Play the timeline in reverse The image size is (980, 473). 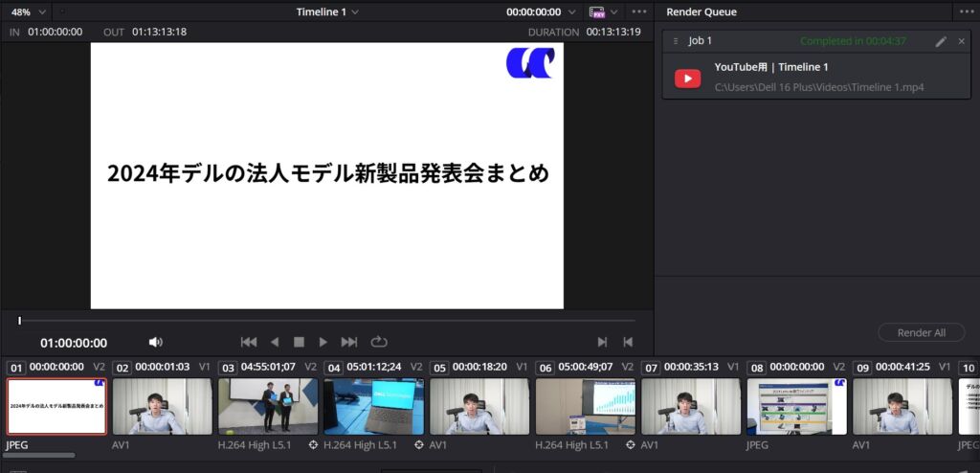click(275, 342)
